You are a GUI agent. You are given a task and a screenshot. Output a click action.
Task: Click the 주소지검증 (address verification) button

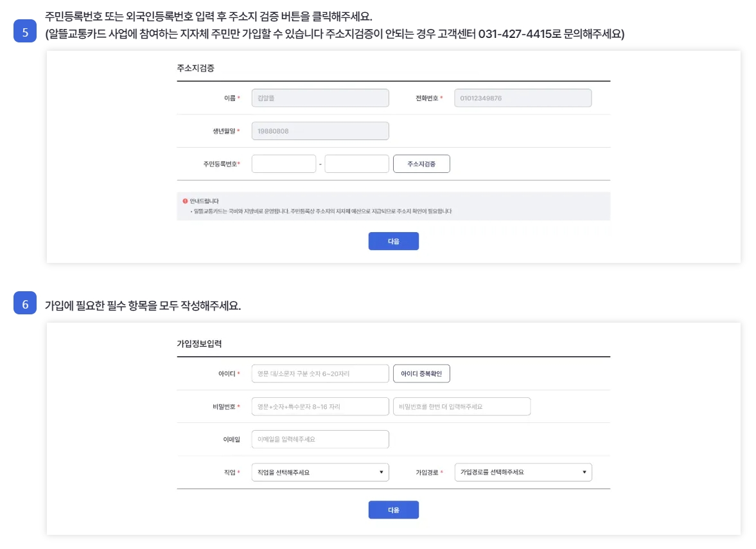(421, 163)
